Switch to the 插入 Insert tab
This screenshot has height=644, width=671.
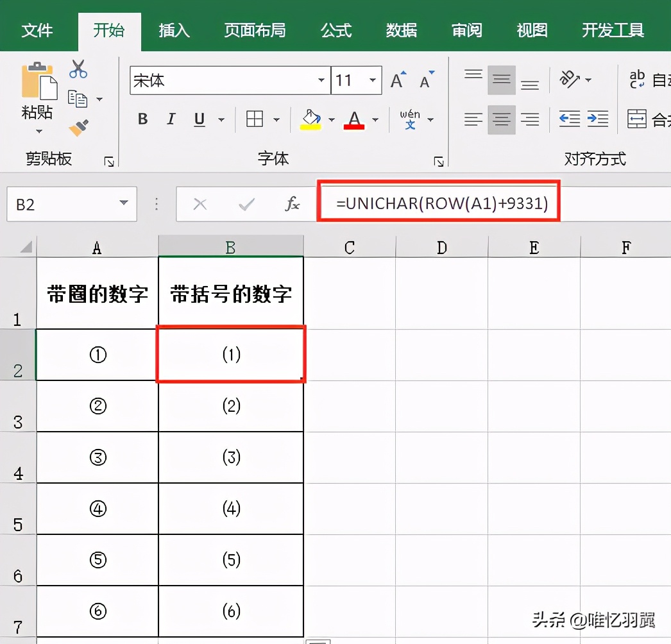coord(174,30)
